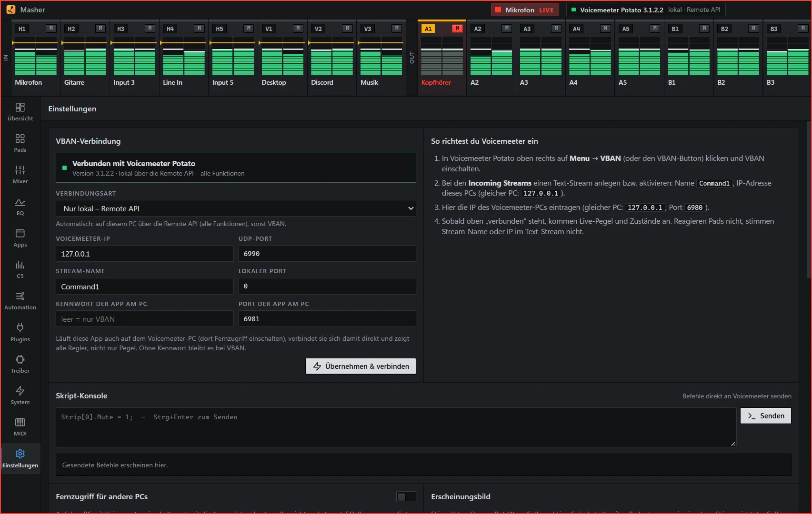Click the Mikrofon H1 level meter
This screenshot has height=514, width=812.
point(36,56)
